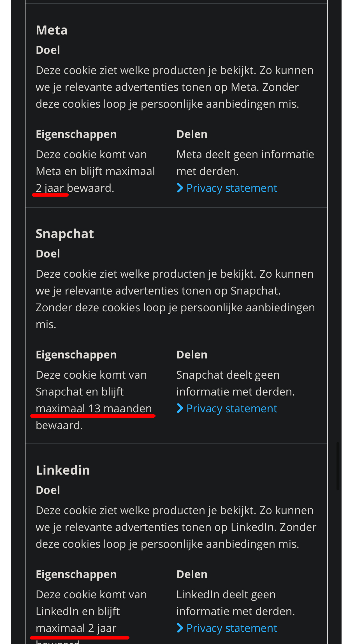Open Meta's Privacy statement link
The width and height of the screenshot is (362, 644).
(x=231, y=188)
